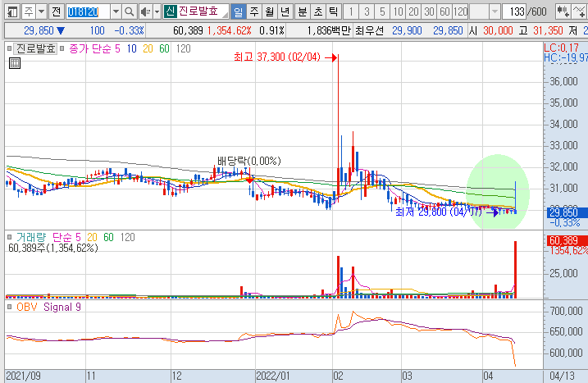Click the 거래량 volume indicator label
The height and width of the screenshot is (383, 588).
31,237
